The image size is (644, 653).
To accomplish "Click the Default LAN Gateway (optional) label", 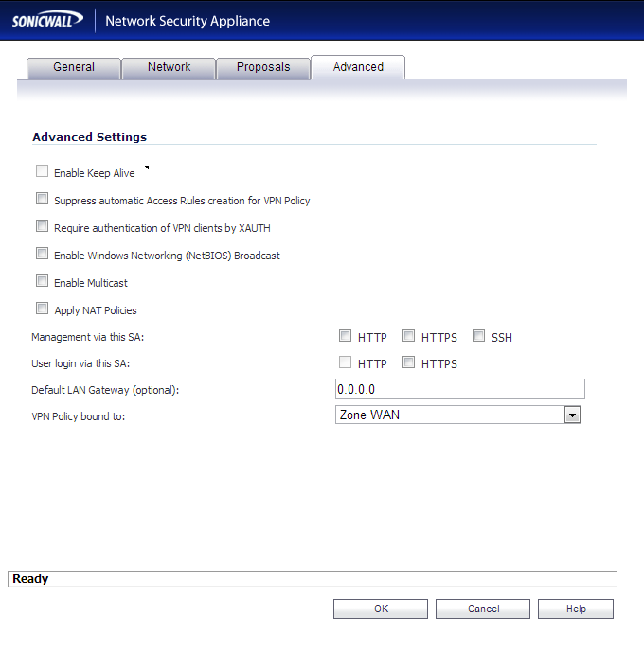I will tap(105, 390).
